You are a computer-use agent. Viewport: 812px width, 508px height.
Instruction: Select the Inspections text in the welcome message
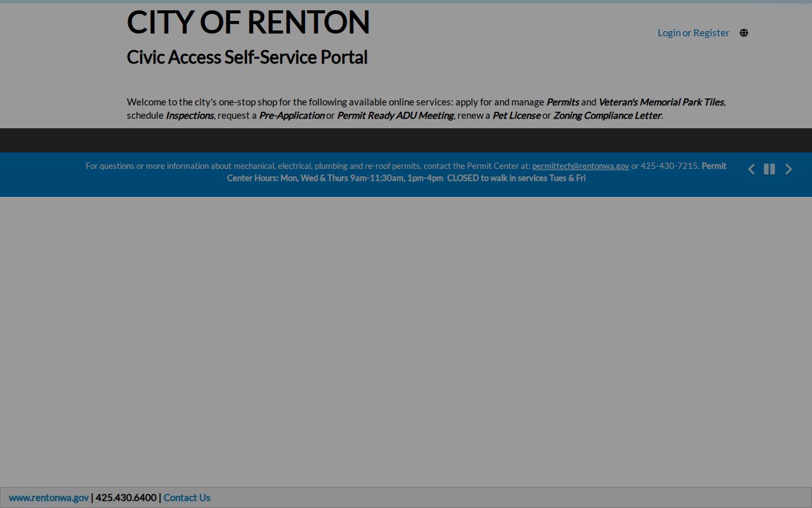190,115
